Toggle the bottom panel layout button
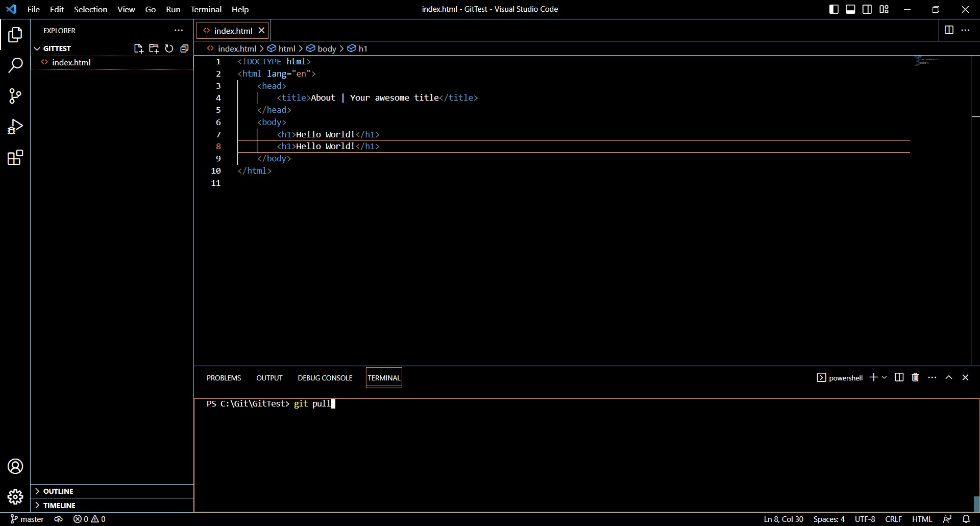The image size is (980, 526). pyautogui.click(x=851, y=9)
